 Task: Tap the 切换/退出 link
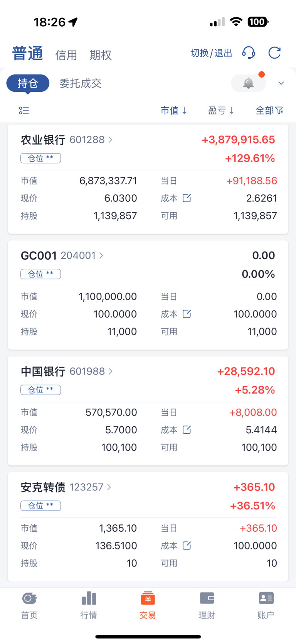[x=211, y=53]
